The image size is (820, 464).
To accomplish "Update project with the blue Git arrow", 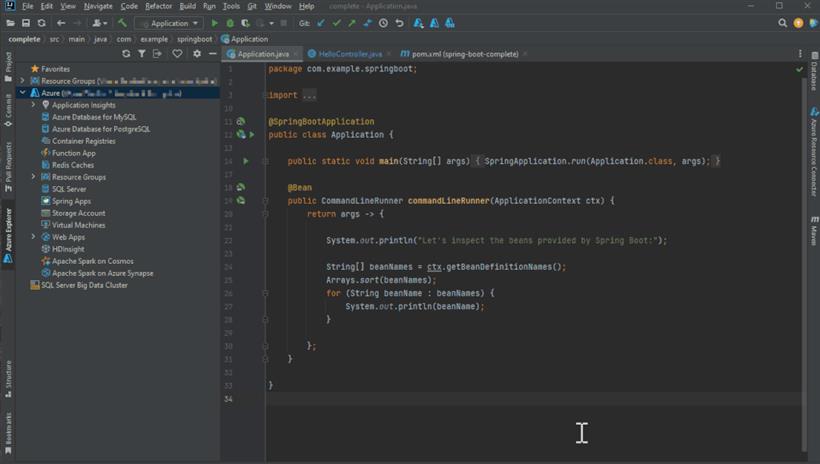I will (x=321, y=23).
